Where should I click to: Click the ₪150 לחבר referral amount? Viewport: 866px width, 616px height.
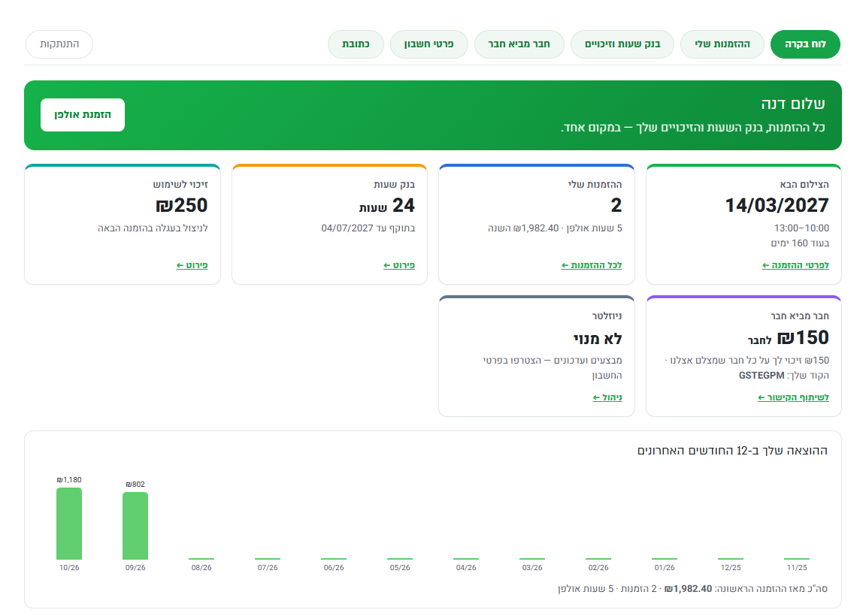(788, 338)
